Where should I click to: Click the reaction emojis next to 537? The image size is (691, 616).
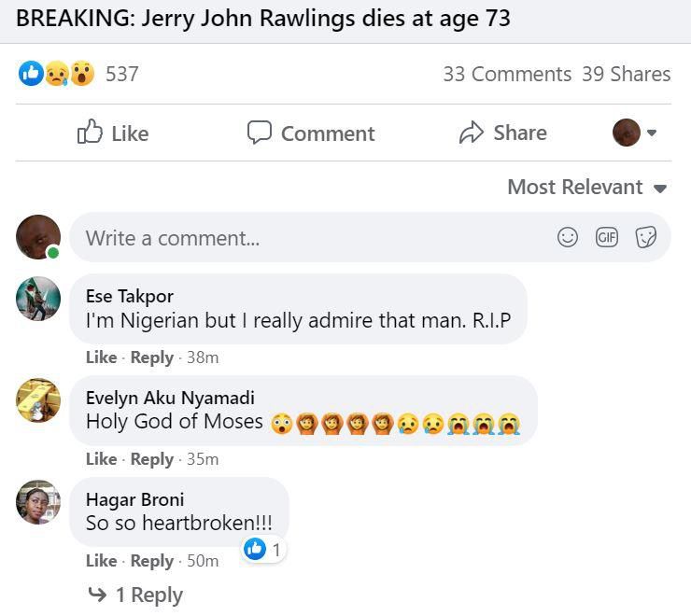coord(57,74)
